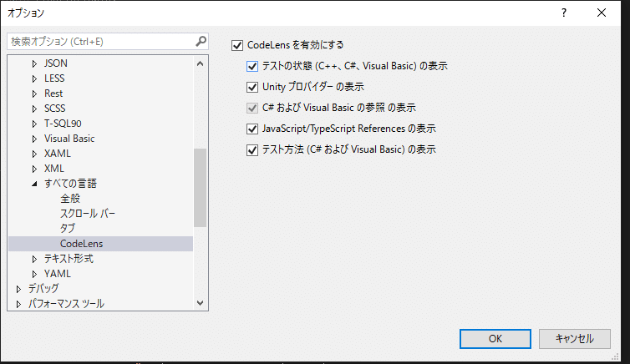The height and width of the screenshot is (364, 630).
Task: Toggle テスト方法 (C# および Visual Basic) の表示
Action: point(252,150)
